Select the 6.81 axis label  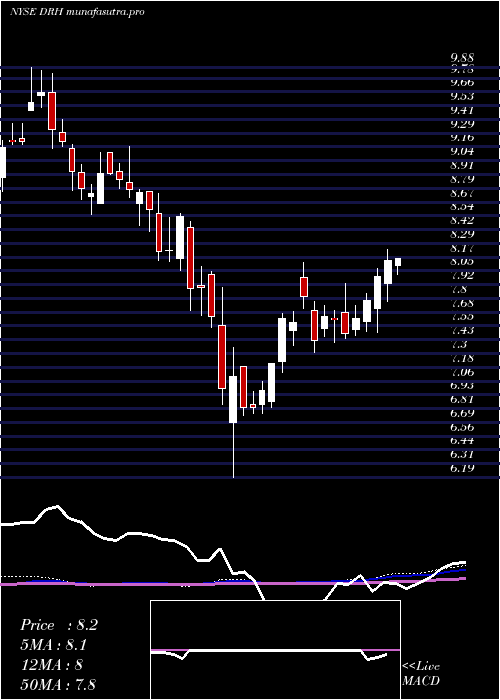pos(462,399)
